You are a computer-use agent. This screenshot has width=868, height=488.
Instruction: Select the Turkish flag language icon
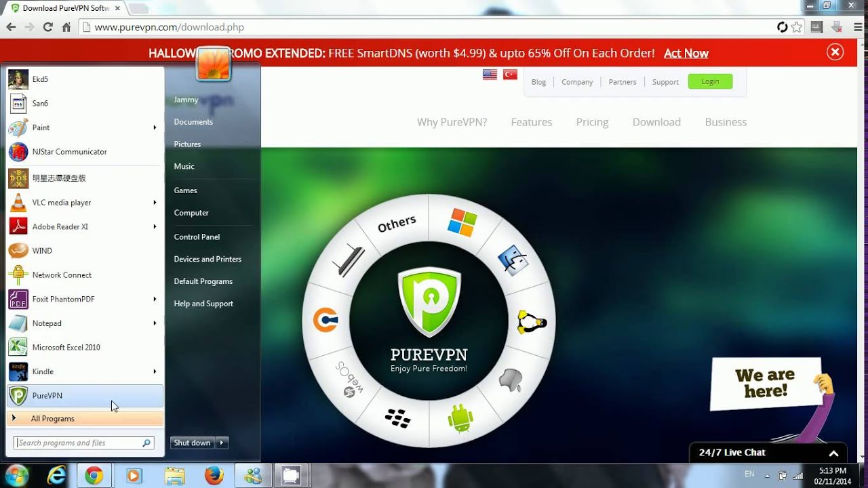pyautogui.click(x=510, y=75)
